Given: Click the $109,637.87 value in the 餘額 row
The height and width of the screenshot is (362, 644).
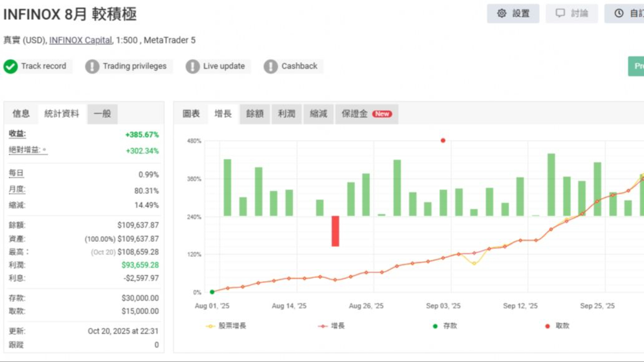Looking at the screenshot, I should pyautogui.click(x=138, y=225).
